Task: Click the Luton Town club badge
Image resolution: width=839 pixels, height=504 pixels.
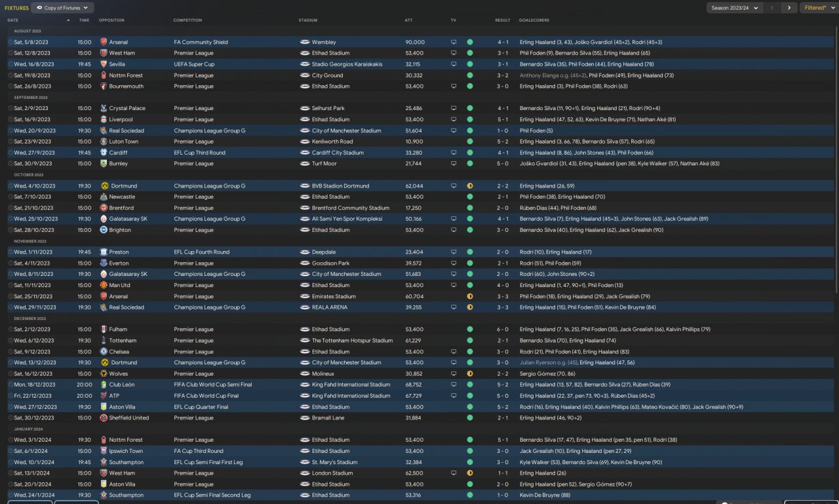Action: [104, 142]
